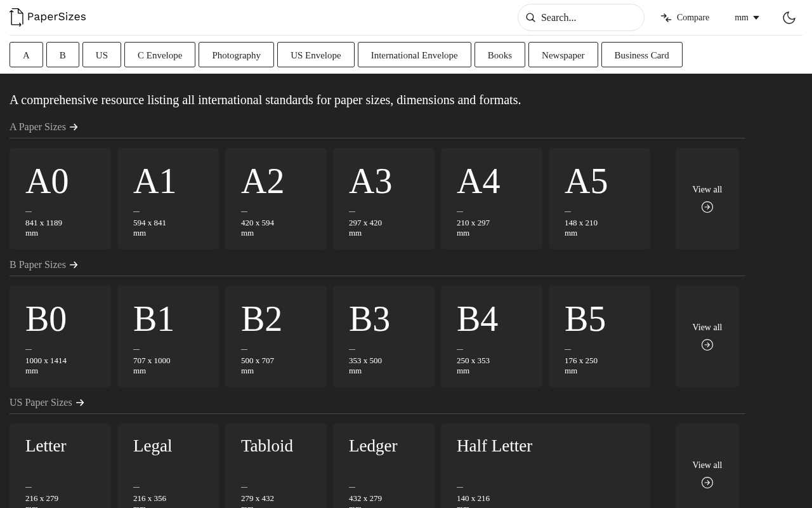Open the B Paper Sizes section link
Image resolution: width=812 pixels, height=508 pixels.
(37, 265)
